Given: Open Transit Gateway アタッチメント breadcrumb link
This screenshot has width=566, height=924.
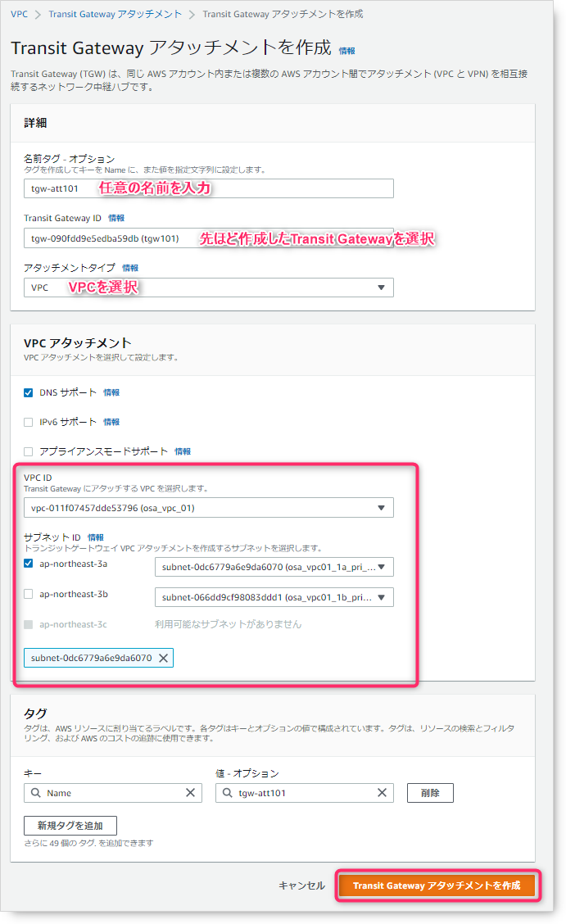Looking at the screenshot, I should 115,14.
